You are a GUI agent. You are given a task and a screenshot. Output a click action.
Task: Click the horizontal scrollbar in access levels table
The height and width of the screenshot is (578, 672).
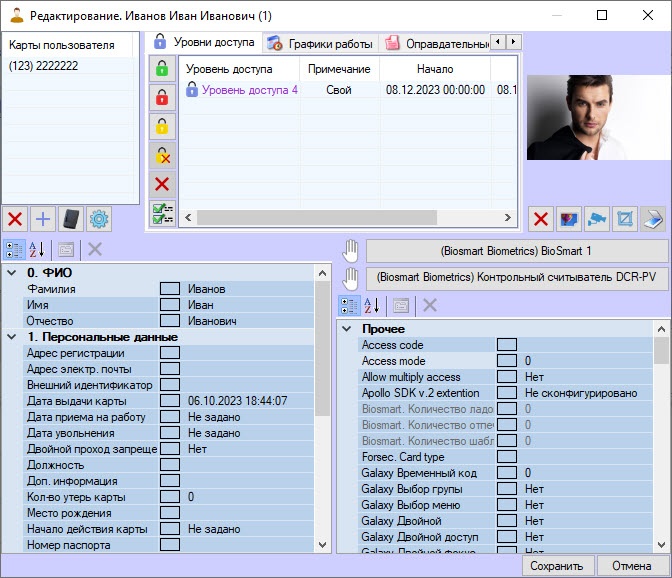point(340,217)
